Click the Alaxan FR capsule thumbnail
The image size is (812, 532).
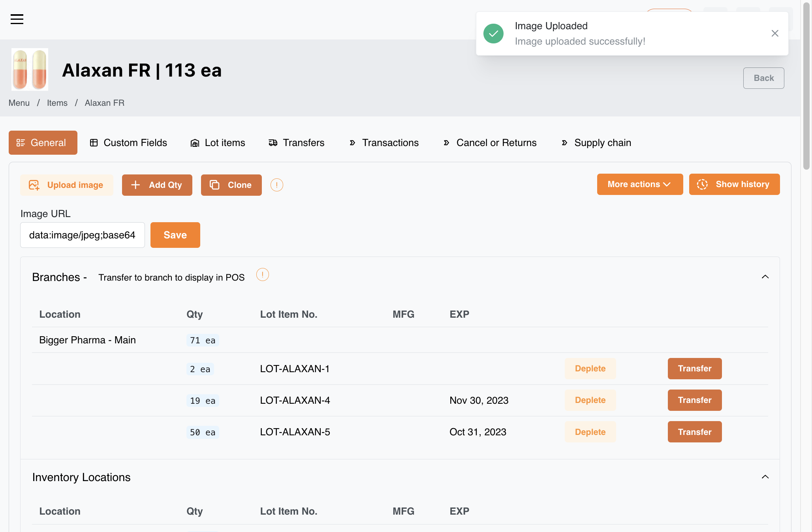(30, 69)
